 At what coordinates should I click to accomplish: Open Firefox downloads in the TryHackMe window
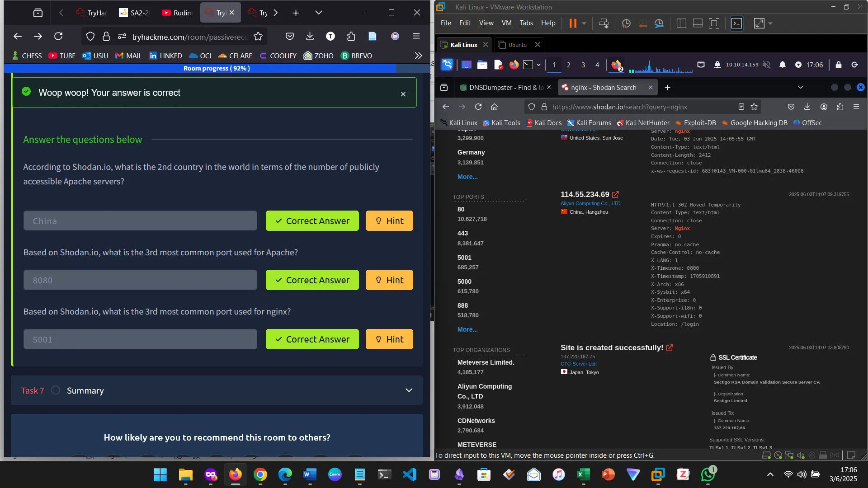point(310,37)
